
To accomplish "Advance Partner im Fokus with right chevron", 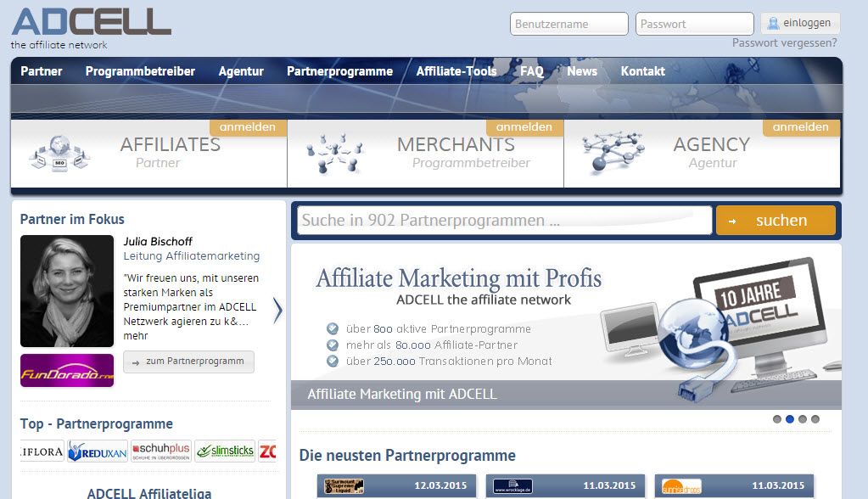I will point(278,311).
